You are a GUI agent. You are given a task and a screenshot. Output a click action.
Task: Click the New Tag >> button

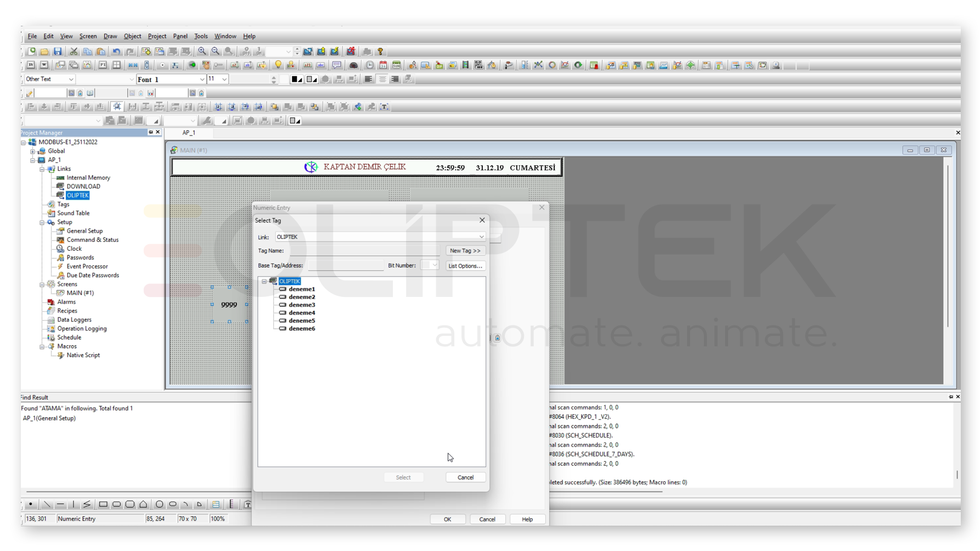[x=465, y=251]
